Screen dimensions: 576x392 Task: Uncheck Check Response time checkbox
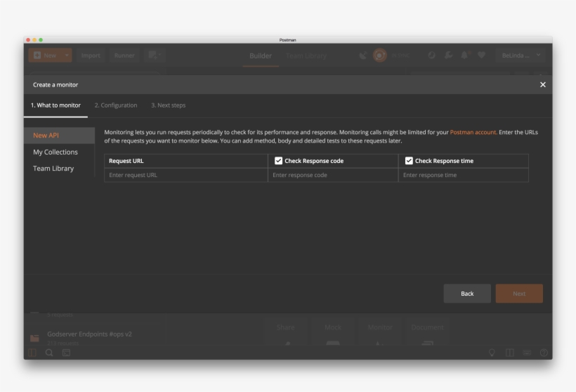[409, 161]
